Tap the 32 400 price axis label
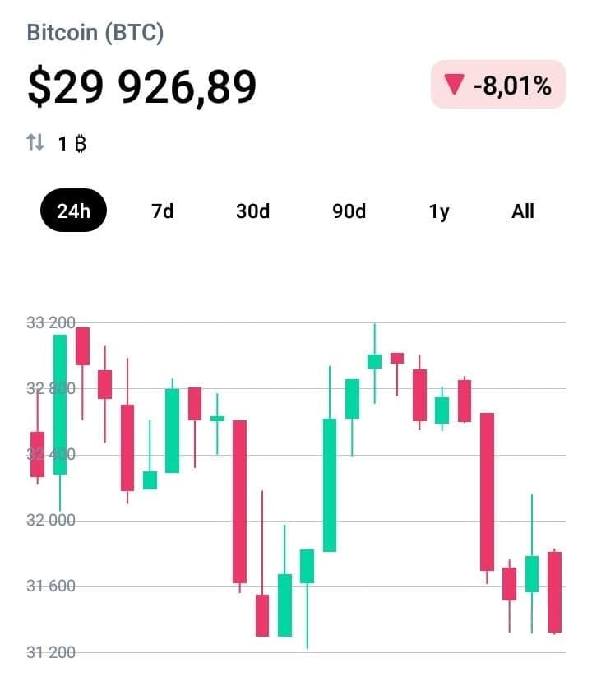 click(x=51, y=454)
